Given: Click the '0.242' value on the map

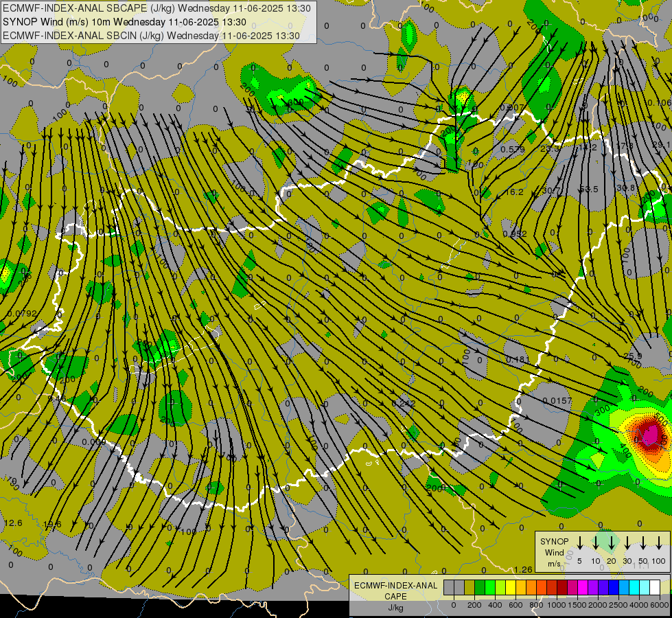Looking at the screenshot, I should coord(404,404).
